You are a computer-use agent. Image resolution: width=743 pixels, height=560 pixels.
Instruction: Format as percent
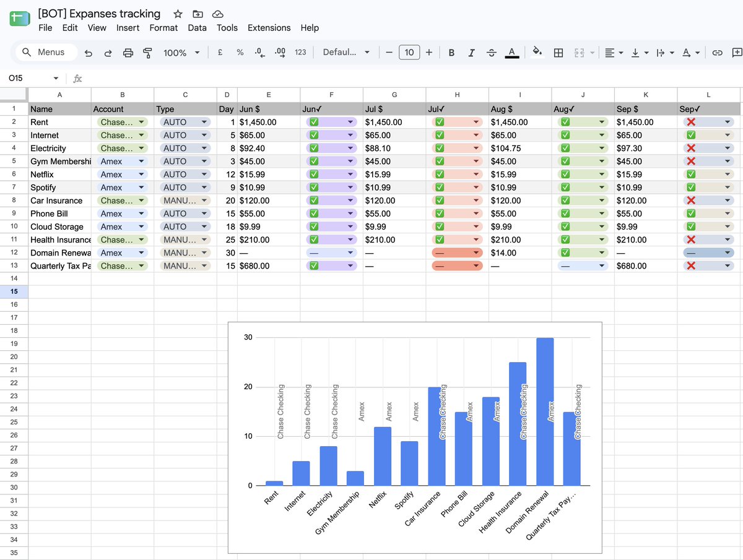coord(240,53)
